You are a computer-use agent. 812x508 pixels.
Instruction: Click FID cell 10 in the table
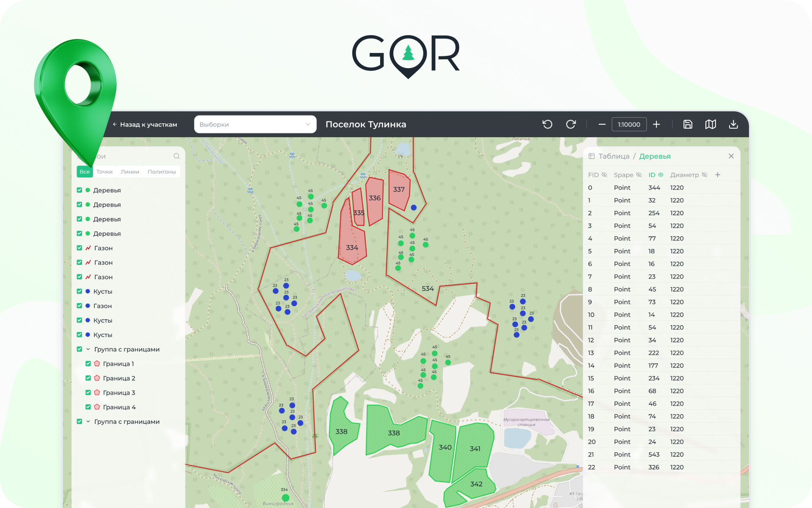pos(591,315)
